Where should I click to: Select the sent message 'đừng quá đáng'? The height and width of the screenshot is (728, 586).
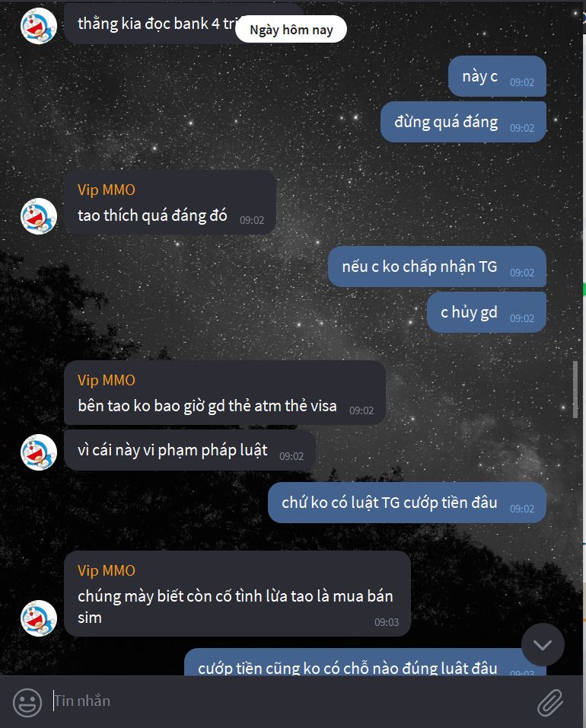tap(463, 122)
